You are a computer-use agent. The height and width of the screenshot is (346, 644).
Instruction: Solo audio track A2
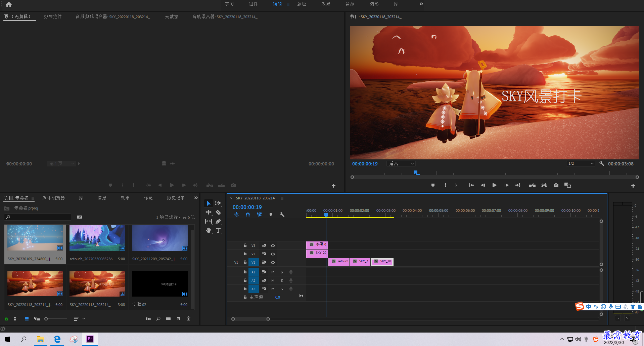tap(282, 280)
